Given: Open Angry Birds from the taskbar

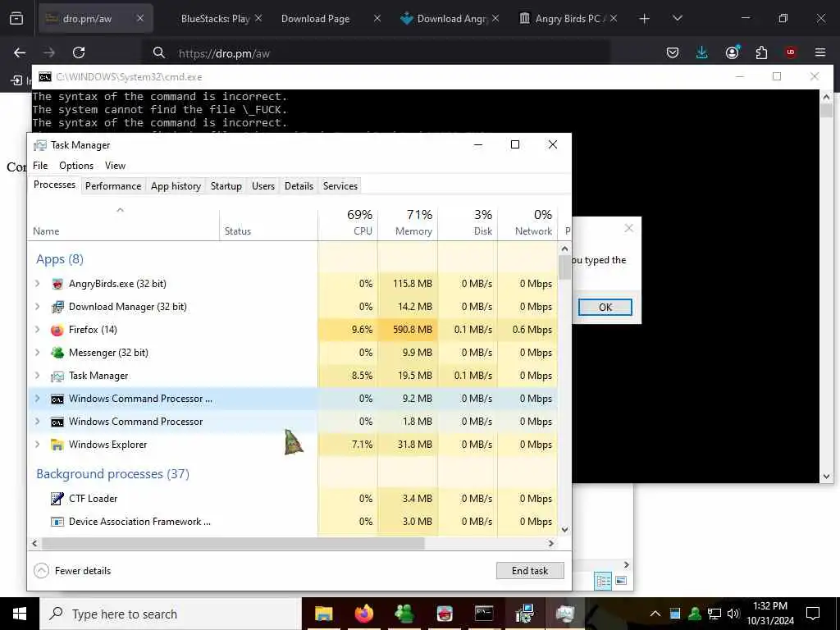Looking at the screenshot, I should tap(444, 614).
